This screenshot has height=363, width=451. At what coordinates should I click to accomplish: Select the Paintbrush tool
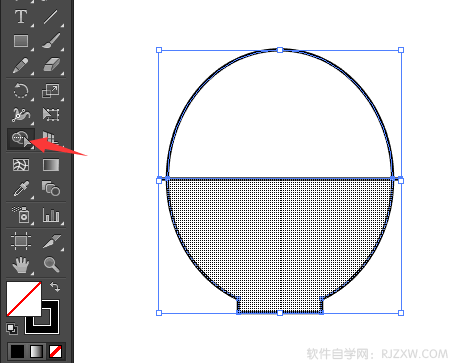tap(51, 41)
